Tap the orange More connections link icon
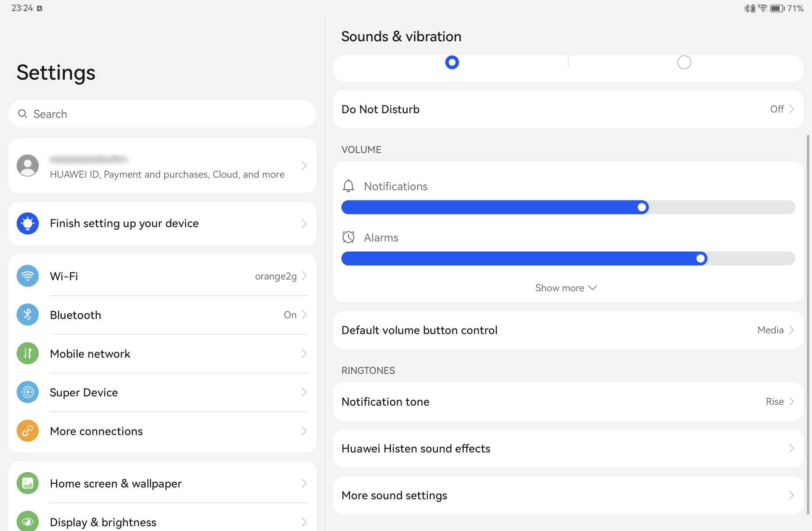This screenshot has width=812, height=531. 28,431
